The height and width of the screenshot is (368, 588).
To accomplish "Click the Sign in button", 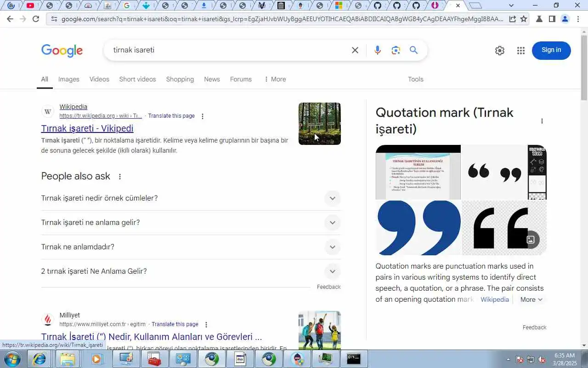I will 551,50.
